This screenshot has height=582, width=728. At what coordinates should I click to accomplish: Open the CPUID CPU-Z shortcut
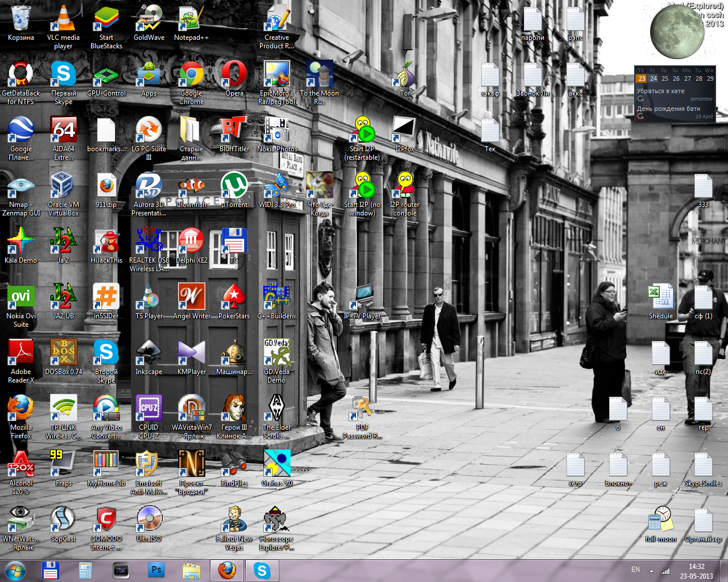pos(149,417)
